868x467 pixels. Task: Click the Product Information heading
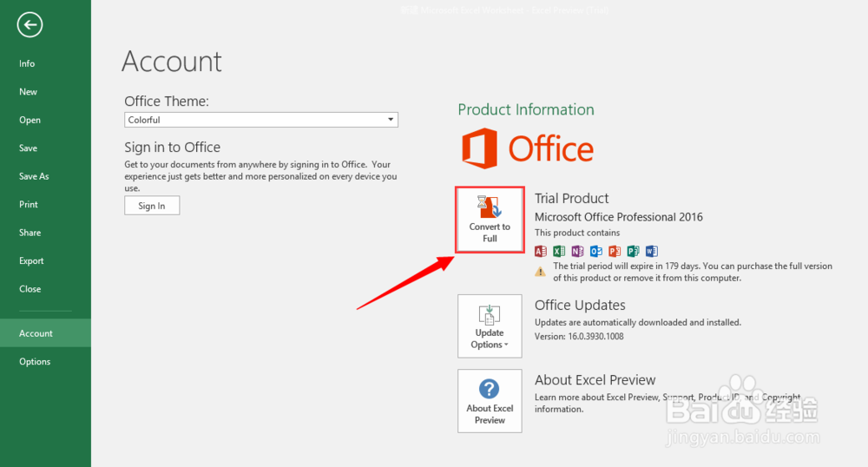[x=526, y=109]
